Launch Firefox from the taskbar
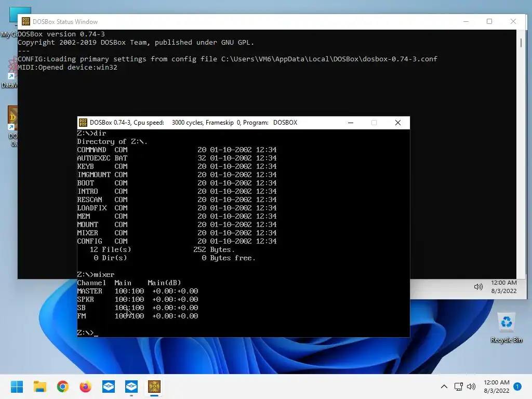 coord(86,387)
